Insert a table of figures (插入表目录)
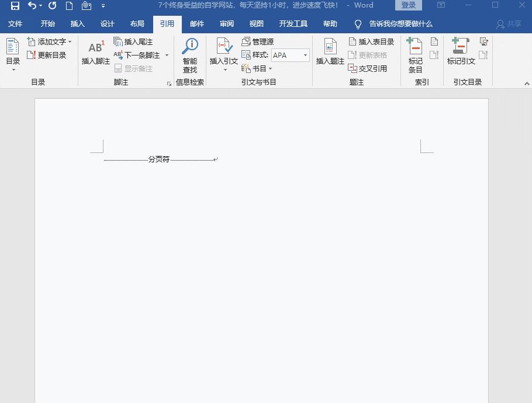Viewport: 532px width, 403px height. pos(372,41)
